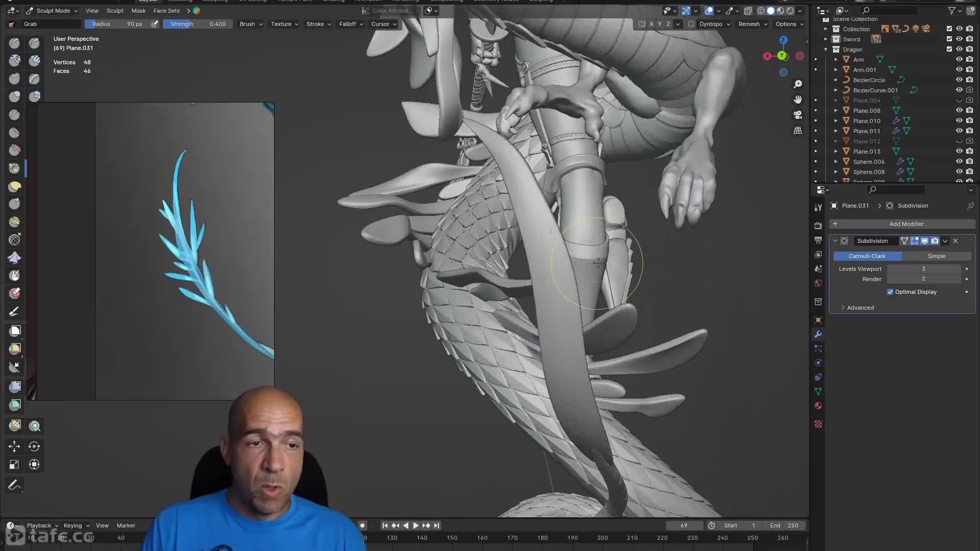The width and height of the screenshot is (980, 551).
Task: Click the Add Modifier button
Action: click(902, 224)
